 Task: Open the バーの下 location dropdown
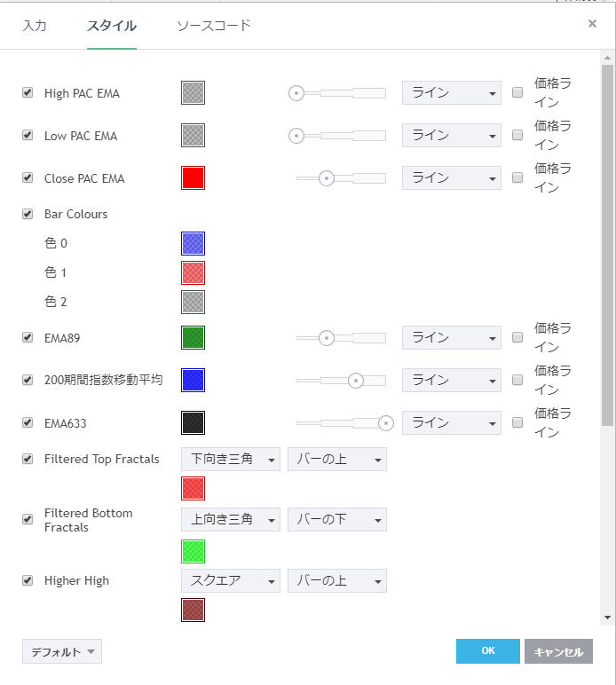click(336, 519)
